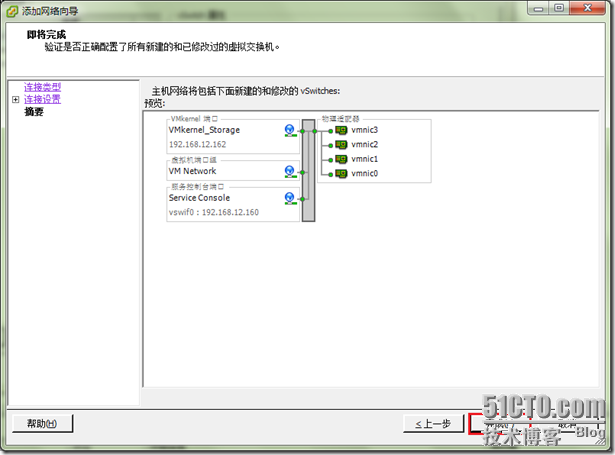Image resolution: width=615 pixels, height=455 pixels.
Task: Select the vmnic0 adapter card icon
Action: (341, 174)
